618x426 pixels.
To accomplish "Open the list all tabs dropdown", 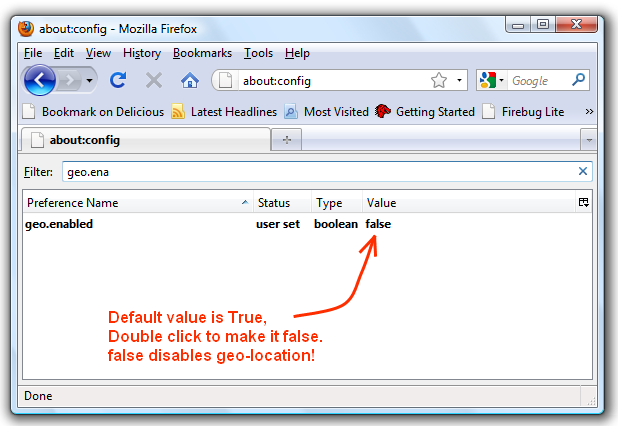I will click(588, 140).
